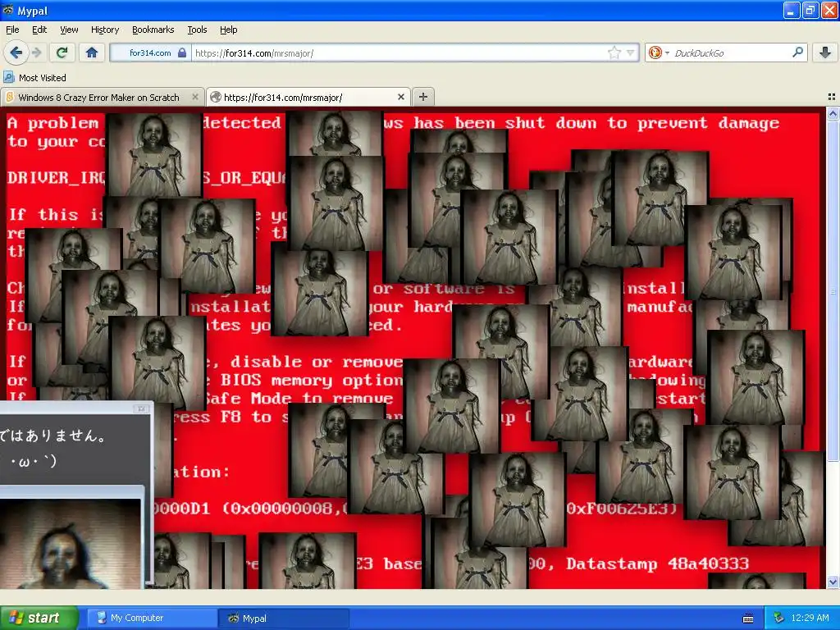Close the Windows 8 Crazy Error Maker tab

pos(195,97)
